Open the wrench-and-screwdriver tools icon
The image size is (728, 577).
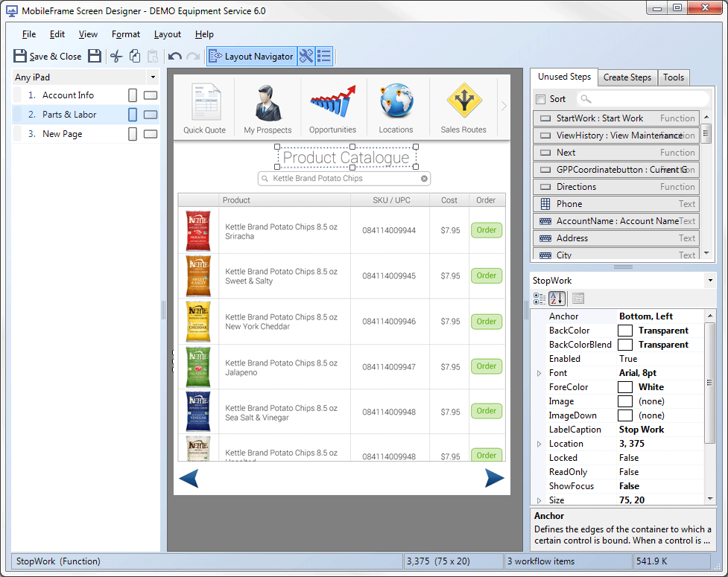306,56
